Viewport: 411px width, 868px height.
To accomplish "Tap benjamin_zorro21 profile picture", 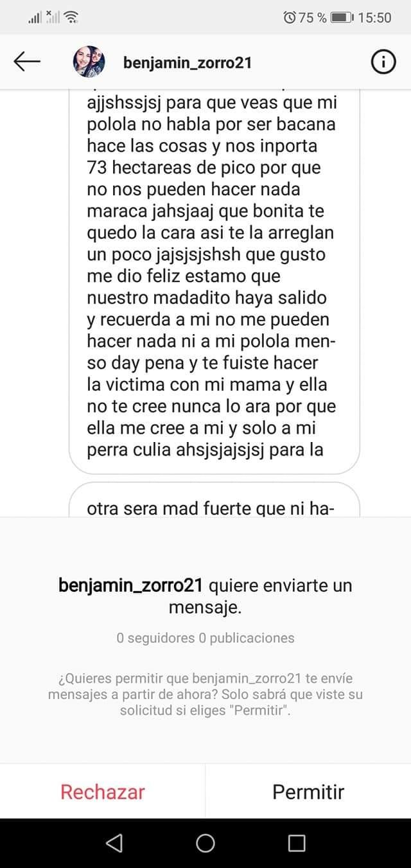I will click(89, 62).
